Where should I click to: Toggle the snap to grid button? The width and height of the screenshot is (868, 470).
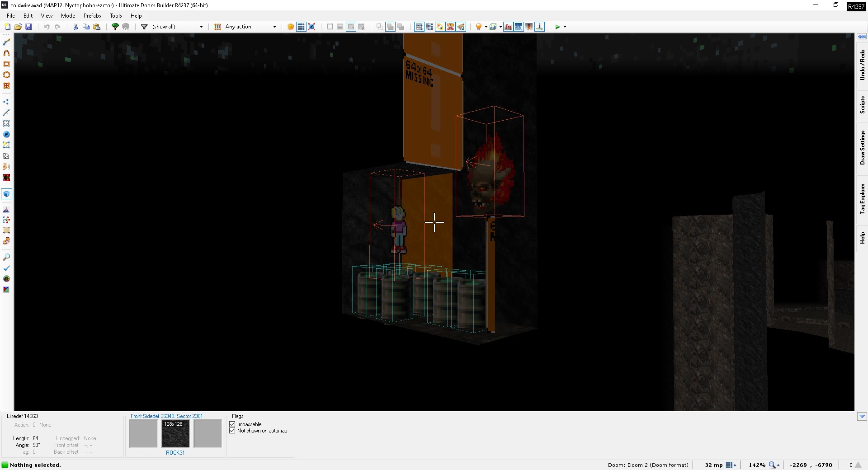[419, 27]
